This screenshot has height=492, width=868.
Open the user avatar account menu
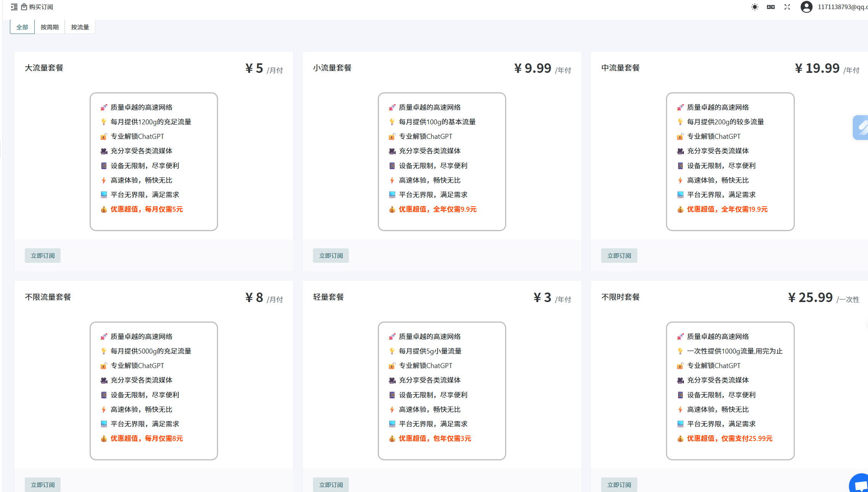(806, 7)
